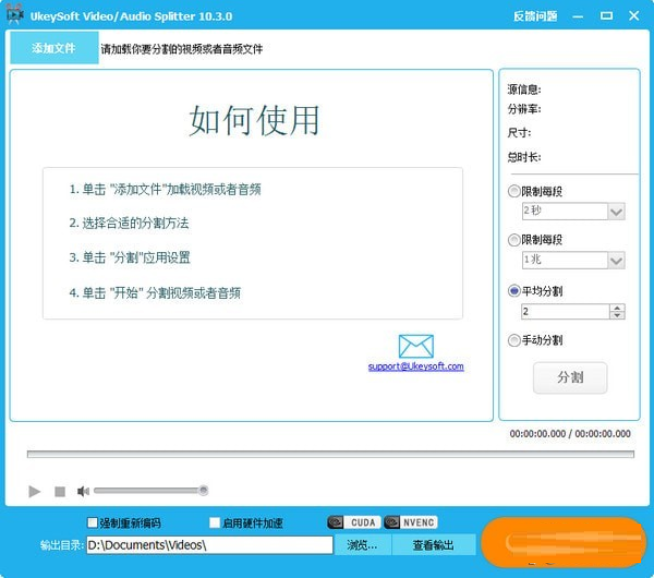Click the 添加文件 add file button
The image size is (654, 579).
point(54,48)
